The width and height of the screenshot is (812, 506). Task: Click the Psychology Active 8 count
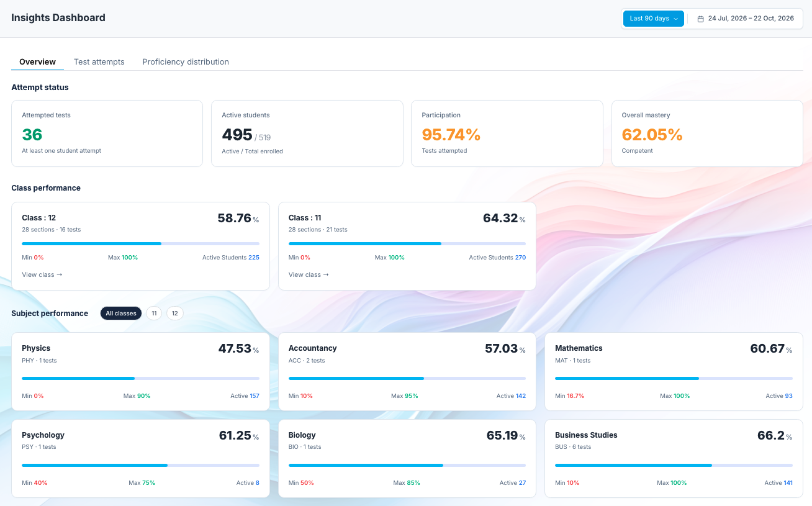[x=248, y=483]
